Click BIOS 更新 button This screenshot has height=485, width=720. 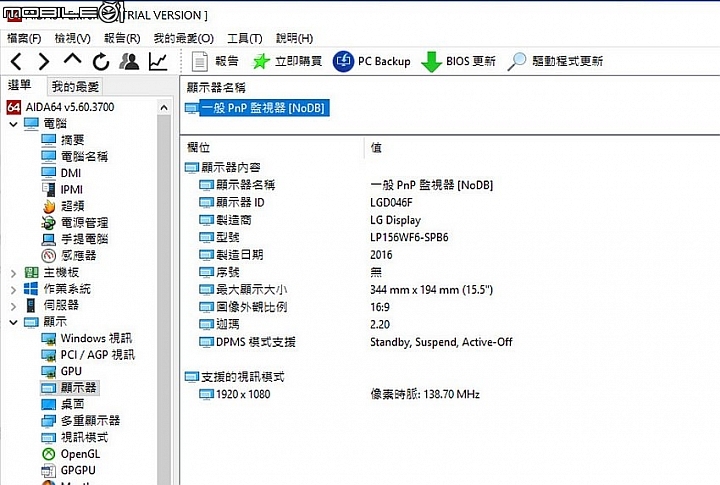tap(459, 61)
